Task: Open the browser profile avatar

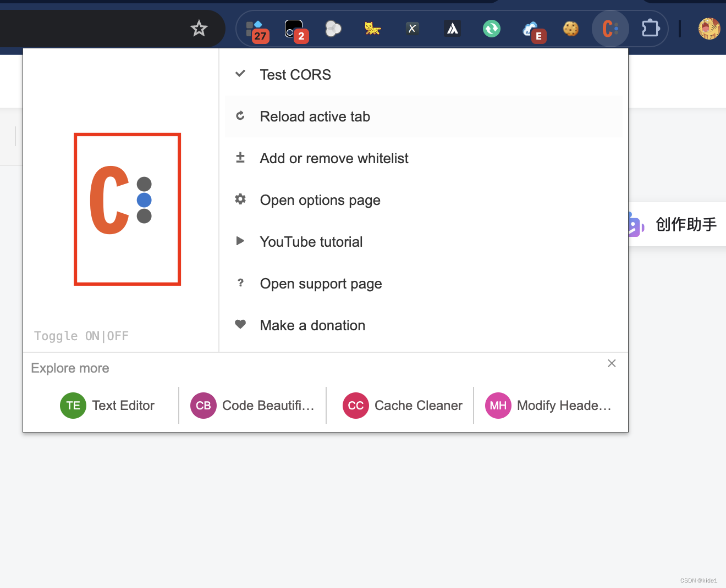Action: tap(710, 29)
